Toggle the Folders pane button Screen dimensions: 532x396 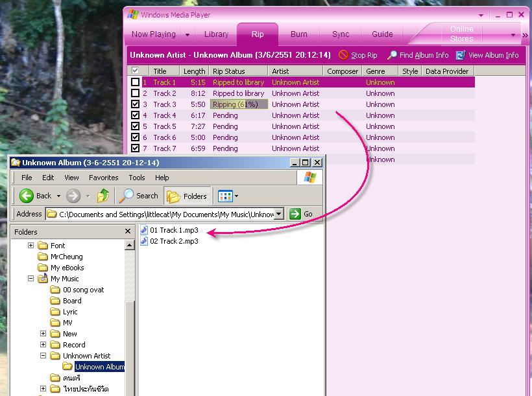(x=187, y=196)
